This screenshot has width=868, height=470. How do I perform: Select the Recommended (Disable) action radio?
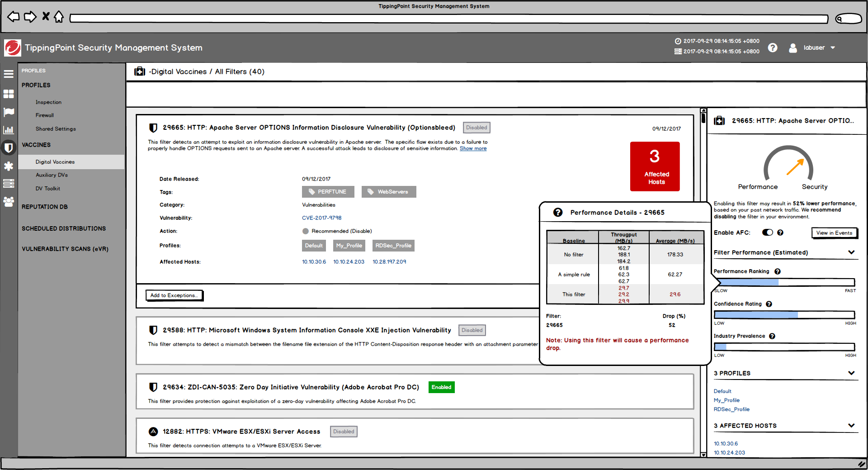[306, 231]
